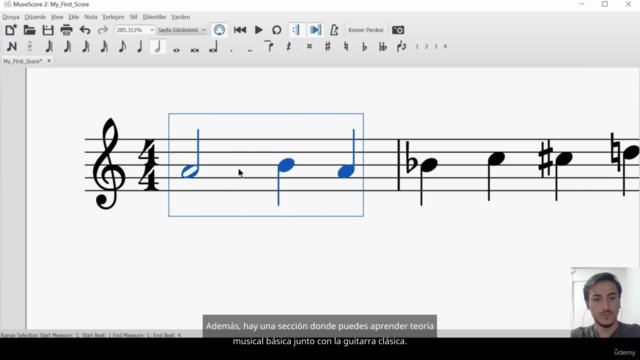Open image capture with the camera icon
This screenshot has height=360, width=640.
(x=398, y=30)
